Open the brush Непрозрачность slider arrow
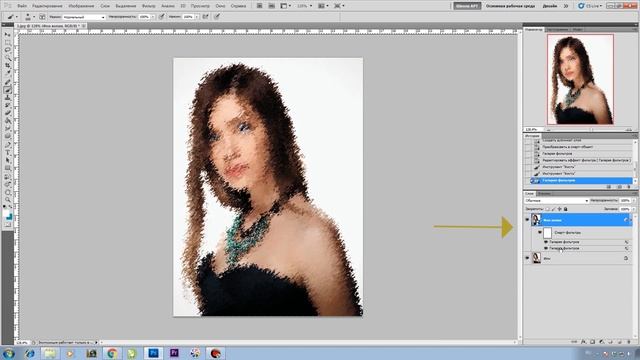This screenshot has width=640, height=360. (x=152, y=17)
